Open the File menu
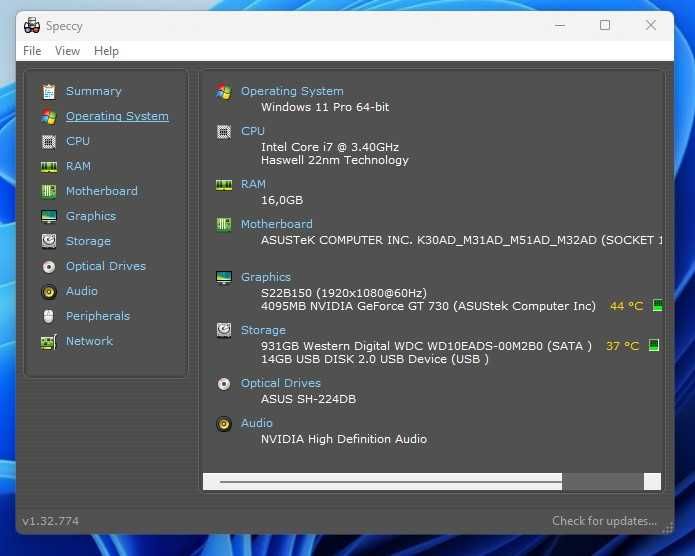 point(32,51)
